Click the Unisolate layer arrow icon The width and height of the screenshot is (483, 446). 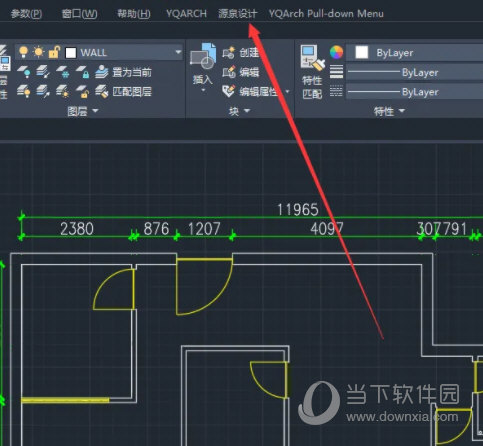[43, 91]
